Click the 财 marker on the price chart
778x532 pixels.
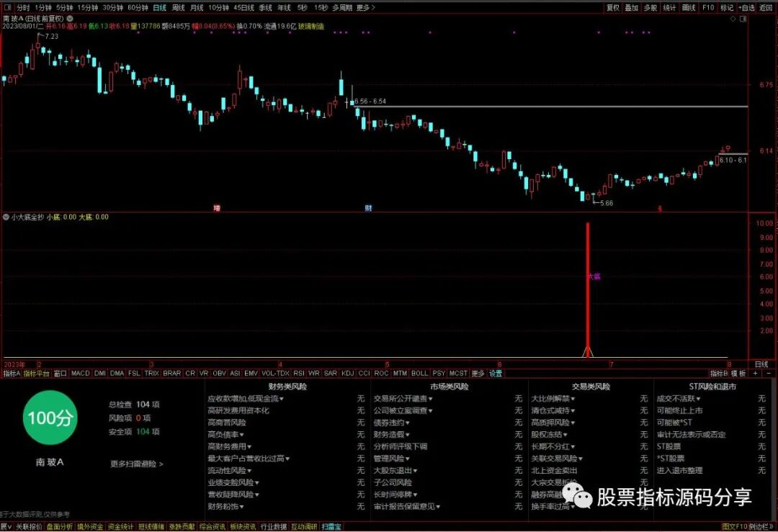click(368, 208)
